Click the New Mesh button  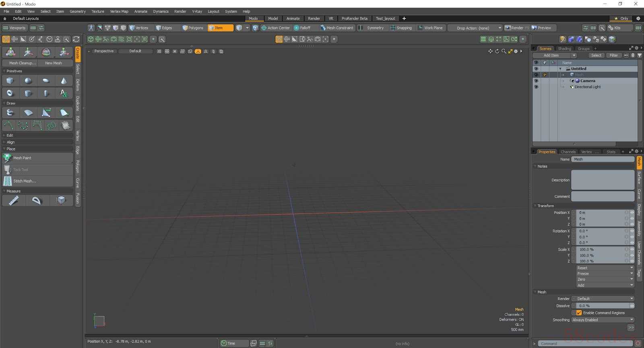click(x=54, y=63)
